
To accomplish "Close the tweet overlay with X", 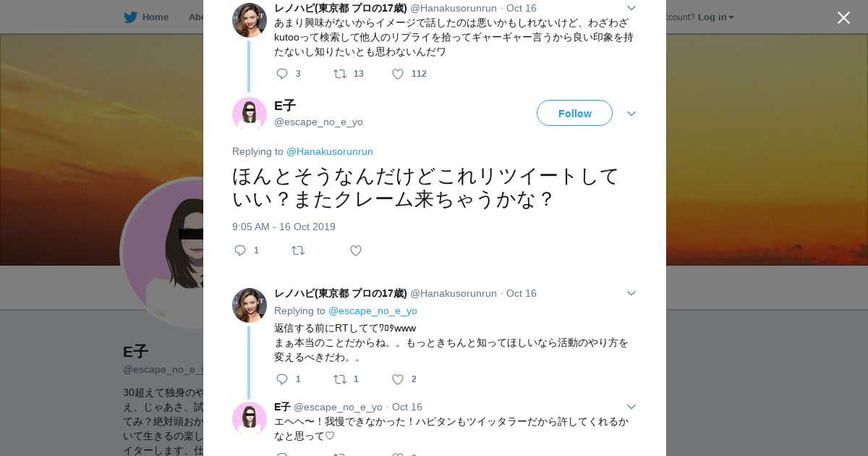I will pos(843,18).
